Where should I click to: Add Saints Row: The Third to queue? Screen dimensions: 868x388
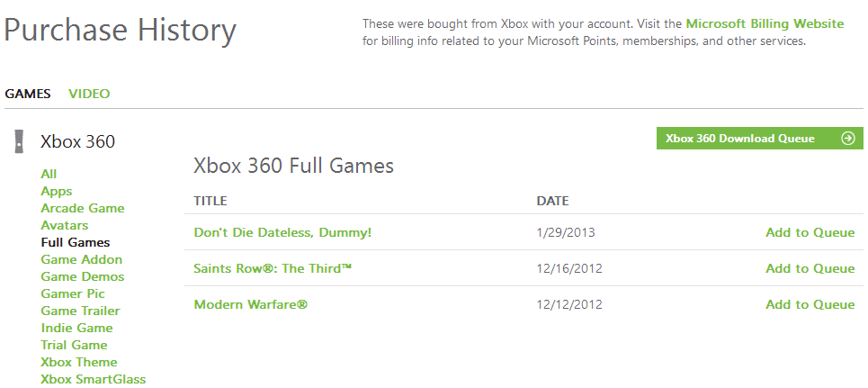pos(810,268)
